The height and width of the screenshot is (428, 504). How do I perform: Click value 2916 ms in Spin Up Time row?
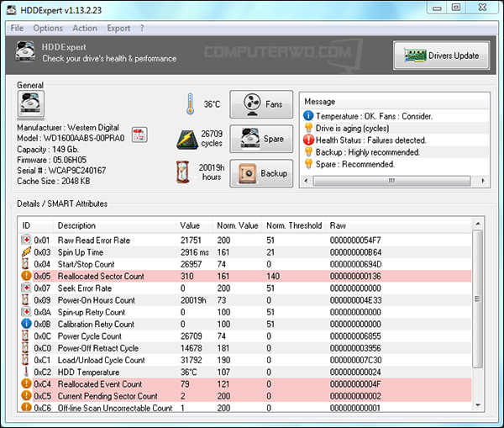pyautogui.click(x=195, y=252)
